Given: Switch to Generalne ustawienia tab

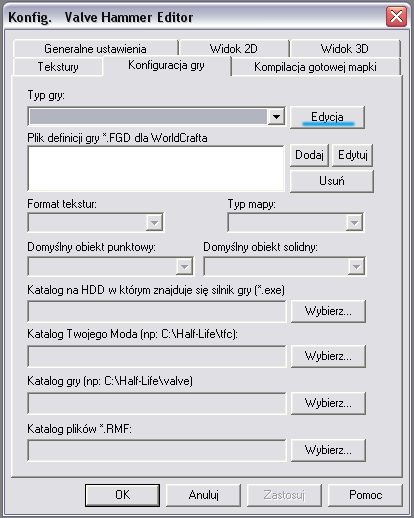Looking at the screenshot, I should pos(95,49).
